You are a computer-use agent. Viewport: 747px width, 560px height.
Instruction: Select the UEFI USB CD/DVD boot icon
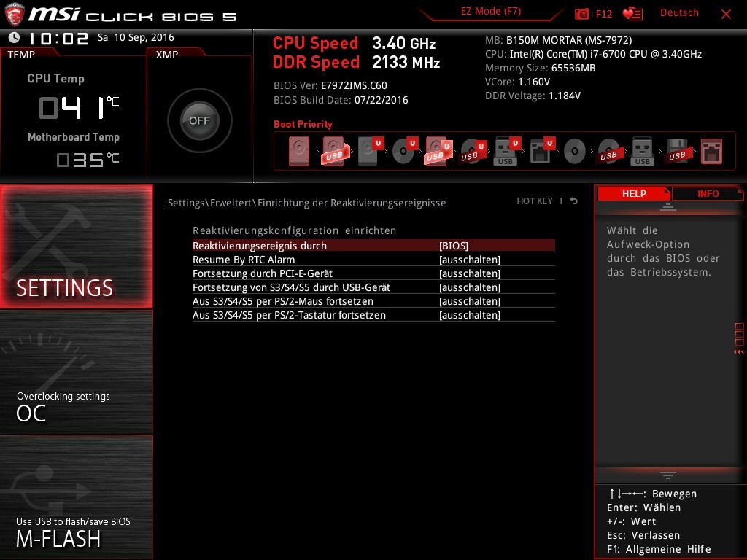[473, 151]
